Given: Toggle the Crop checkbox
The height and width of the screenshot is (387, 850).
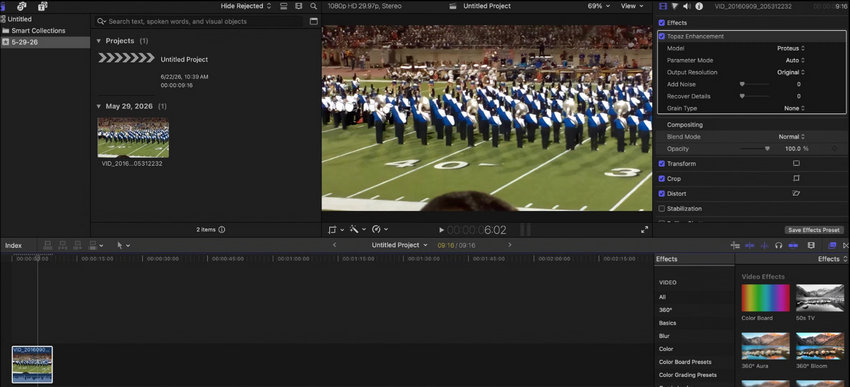Looking at the screenshot, I should tap(661, 178).
